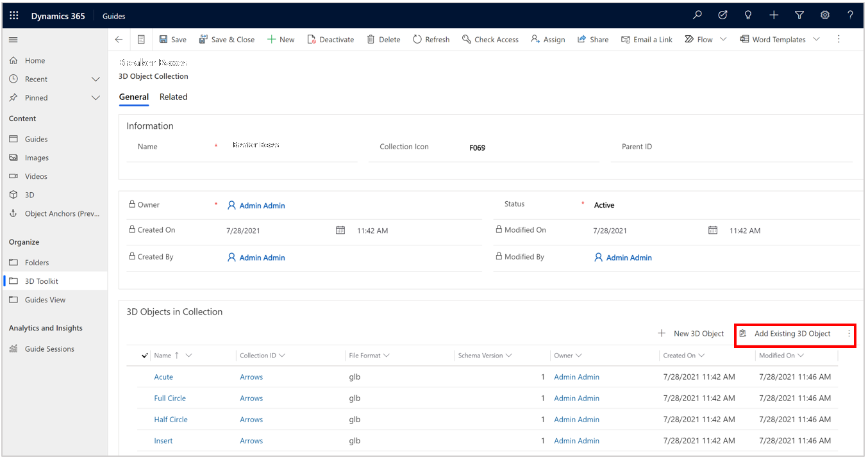Click the Refresh icon
Image resolution: width=868 pixels, height=460 pixels.
click(417, 39)
